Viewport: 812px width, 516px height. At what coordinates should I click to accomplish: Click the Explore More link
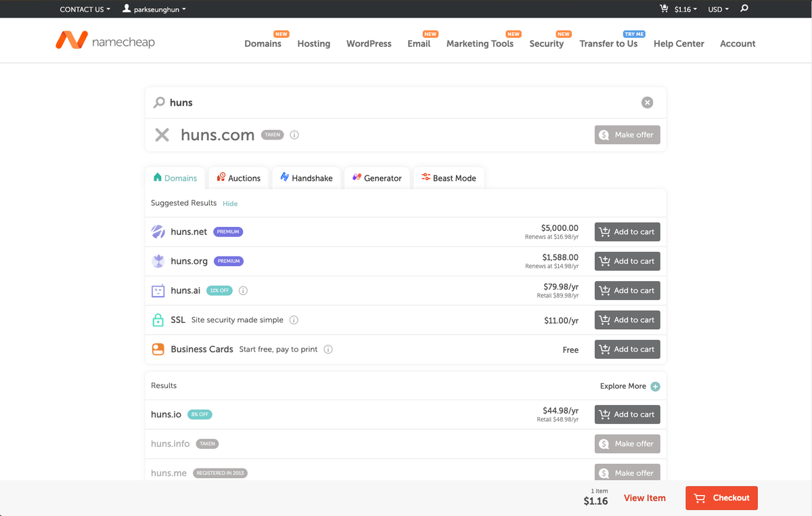pos(623,386)
